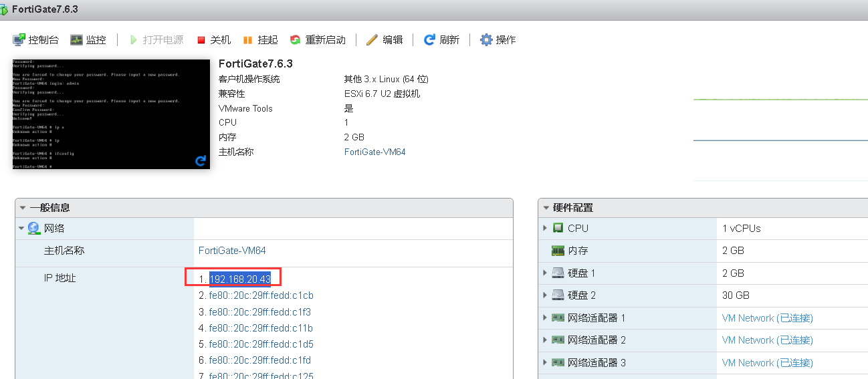The image size is (868, 379).
Task: Click the 打开电源 power on button
Action: (156, 40)
